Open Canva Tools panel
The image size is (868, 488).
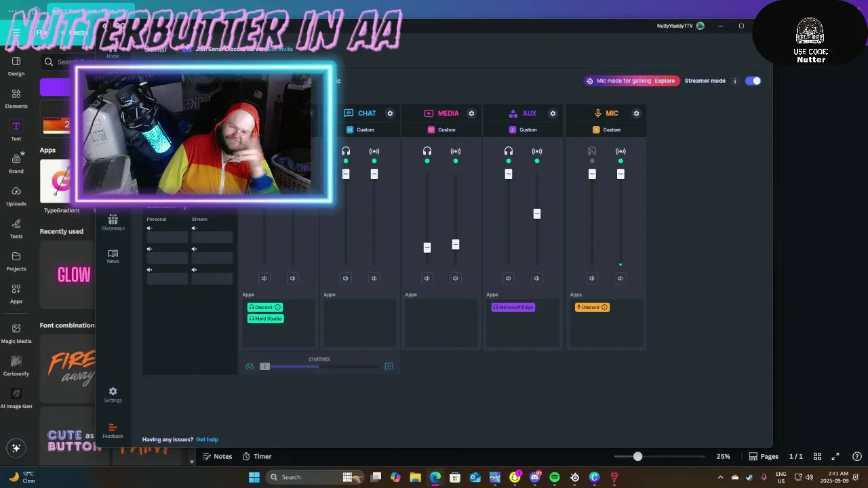point(16,228)
